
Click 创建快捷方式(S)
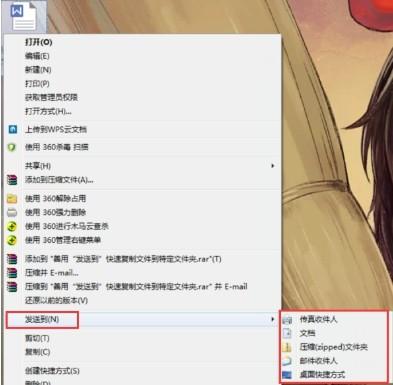coord(52,371)
